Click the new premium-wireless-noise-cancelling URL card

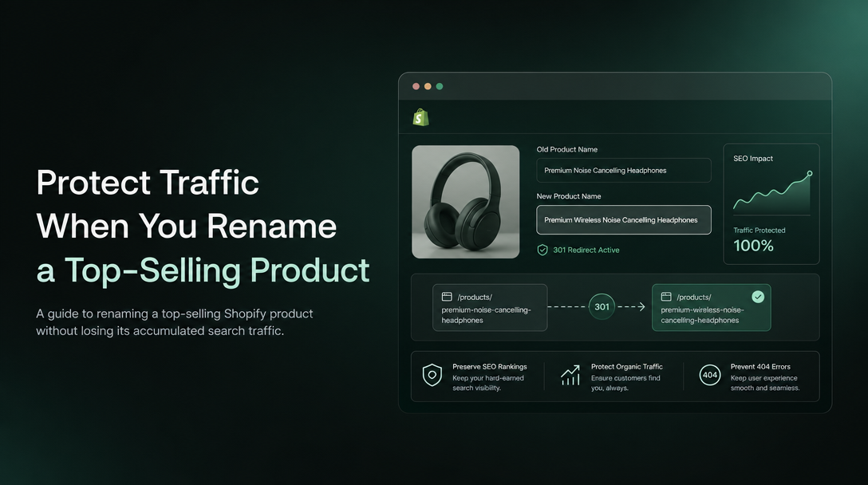click(712, 308)
